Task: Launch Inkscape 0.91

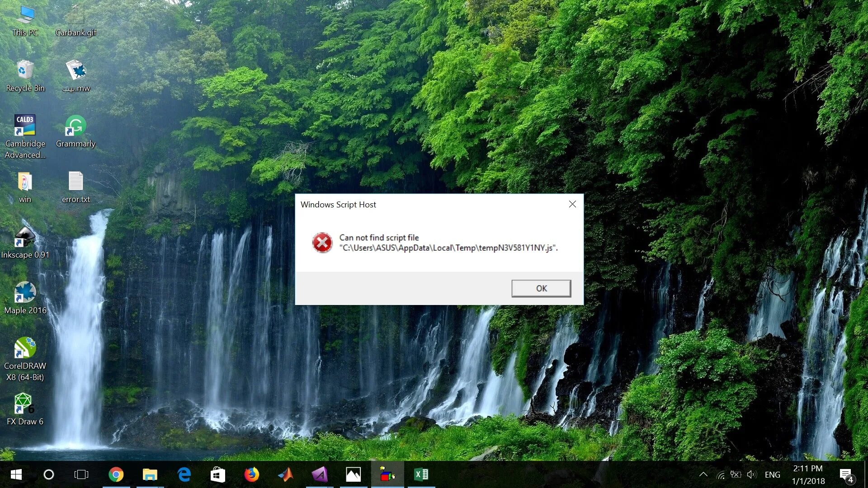Action: point(24,237)
